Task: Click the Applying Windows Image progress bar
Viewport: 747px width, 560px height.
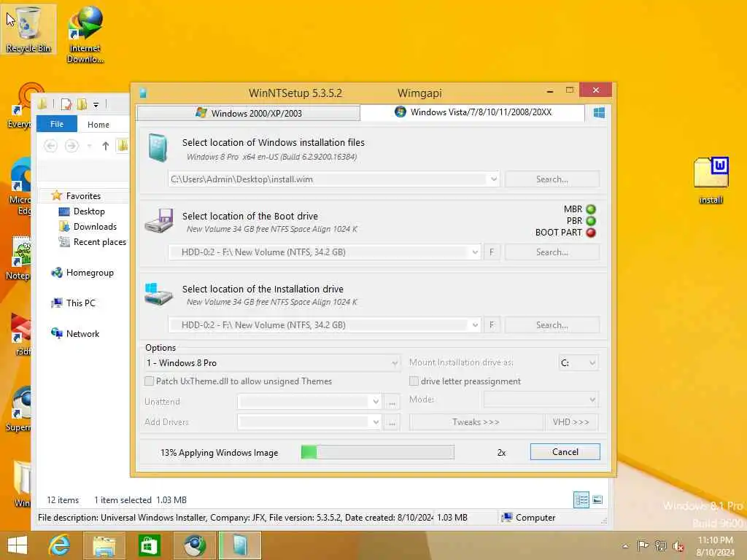Action: click(x=377, y=452)
